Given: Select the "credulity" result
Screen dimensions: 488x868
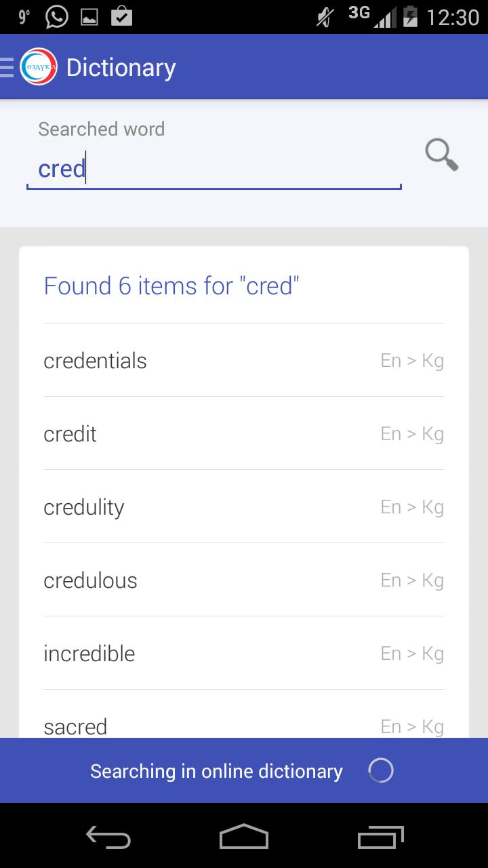Looking at the screenshot, I should pos(243,507).
